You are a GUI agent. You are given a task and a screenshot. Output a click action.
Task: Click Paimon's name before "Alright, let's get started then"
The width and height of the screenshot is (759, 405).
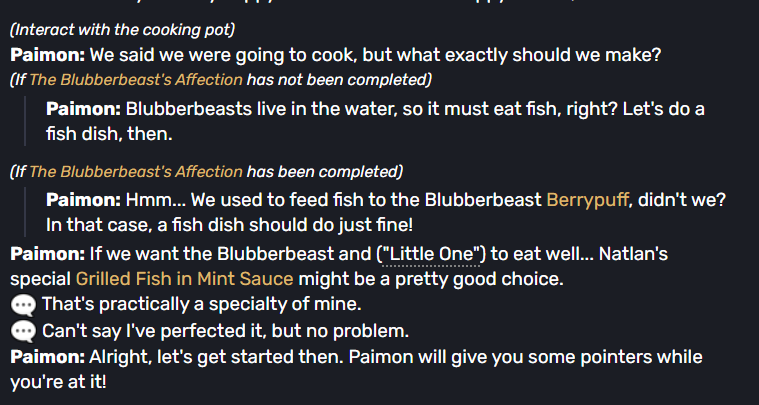click(47, 357)
